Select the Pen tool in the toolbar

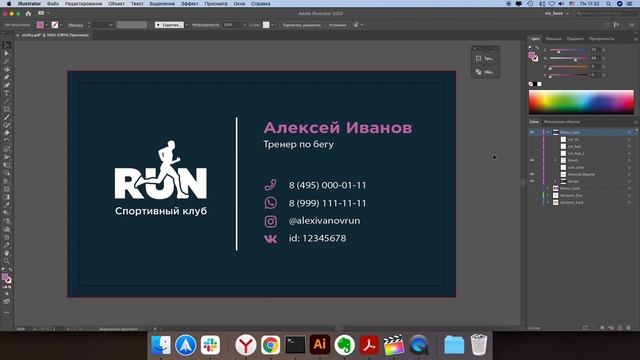pos(7,77)
